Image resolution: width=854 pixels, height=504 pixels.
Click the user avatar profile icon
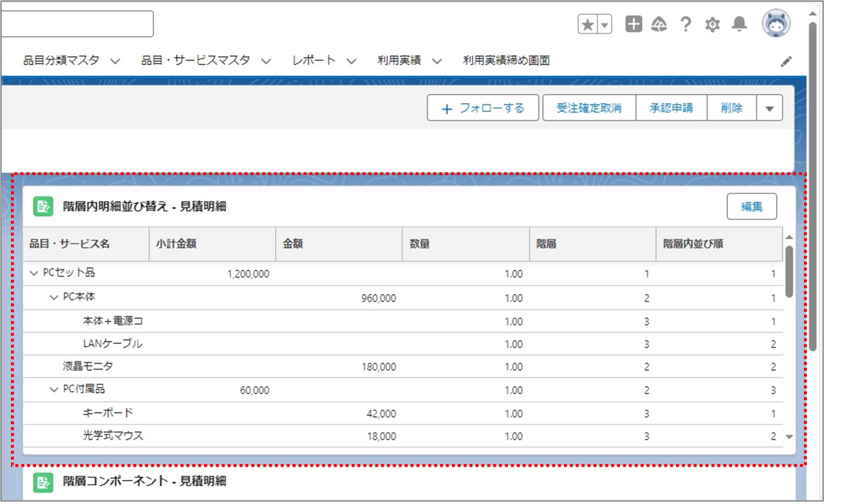coord(776,24)
